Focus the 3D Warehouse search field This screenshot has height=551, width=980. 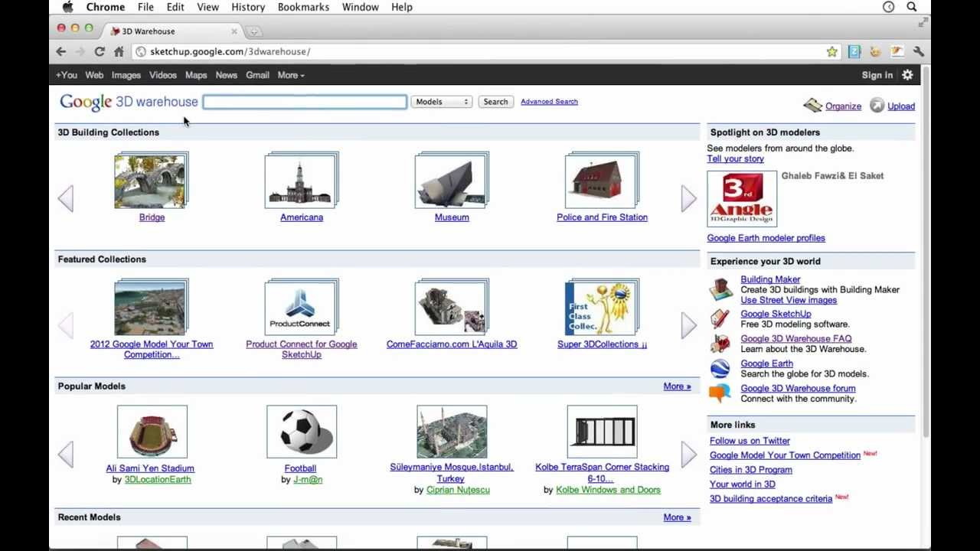305,102
